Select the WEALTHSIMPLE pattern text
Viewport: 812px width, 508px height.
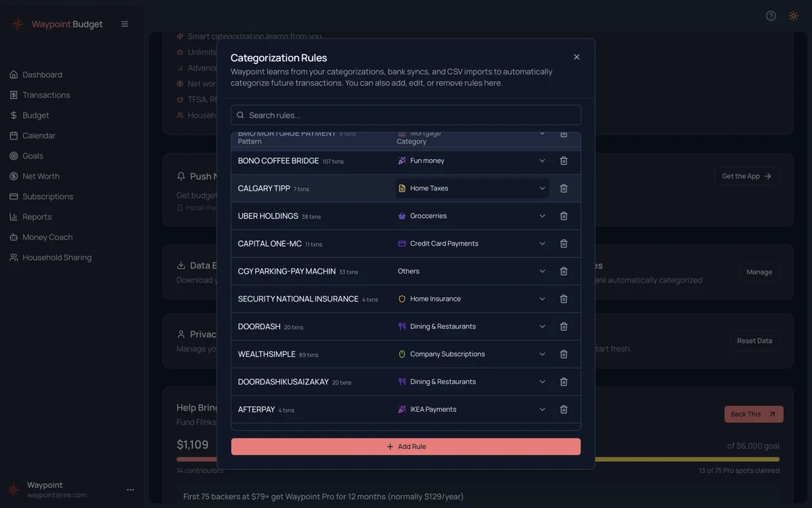coord(267,354)
